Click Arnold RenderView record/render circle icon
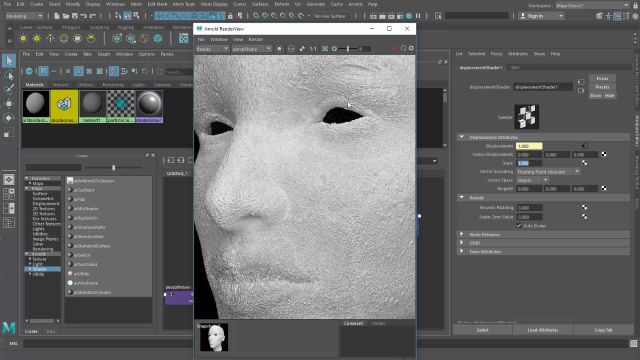The height and width of the screenshot is (360, 640). pyautogui.click(x=279, y=49)
